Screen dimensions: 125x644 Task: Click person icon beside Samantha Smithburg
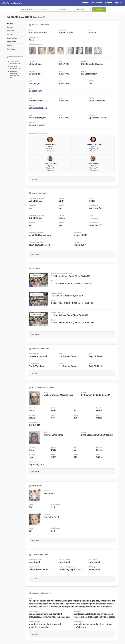[8, 72]
